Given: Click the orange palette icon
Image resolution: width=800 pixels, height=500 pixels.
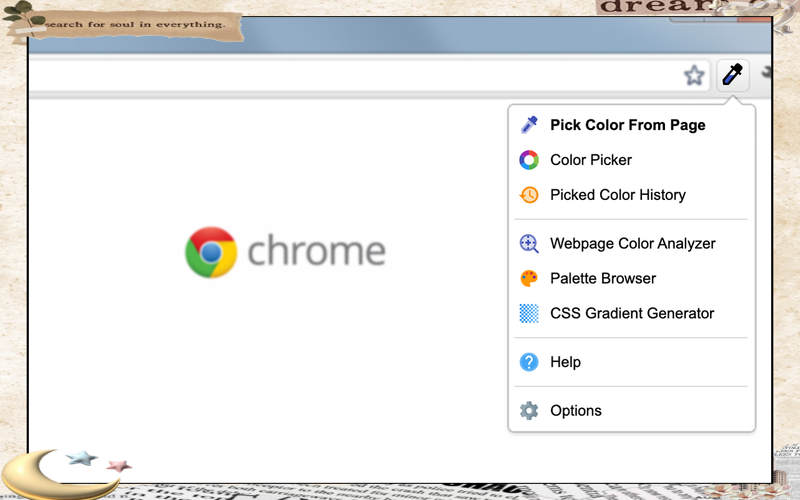Looking at the screenshot, I should [529, 278].
